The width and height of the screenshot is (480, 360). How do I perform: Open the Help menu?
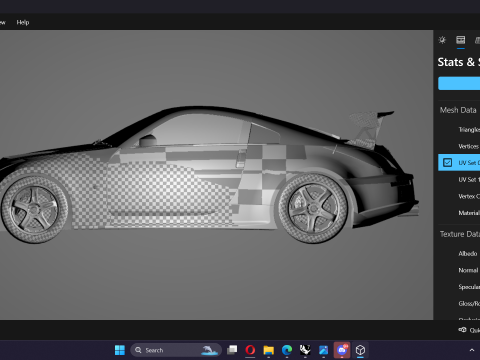point(23,22)
